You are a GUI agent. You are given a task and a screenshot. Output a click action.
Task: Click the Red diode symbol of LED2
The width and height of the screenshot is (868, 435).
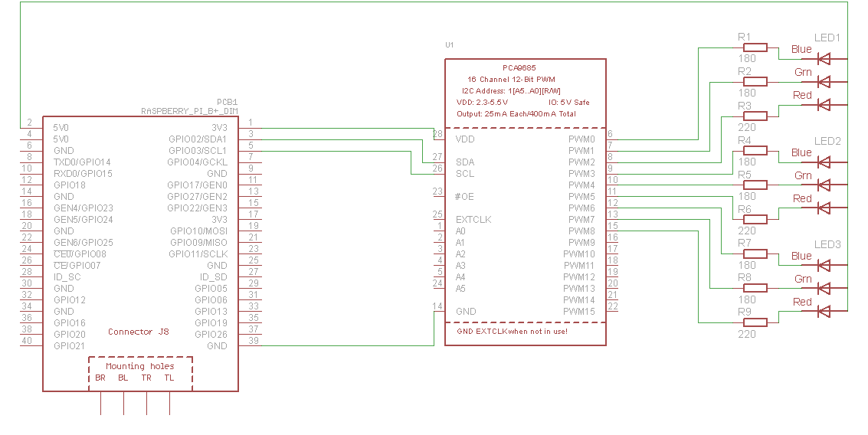point(824,208)
